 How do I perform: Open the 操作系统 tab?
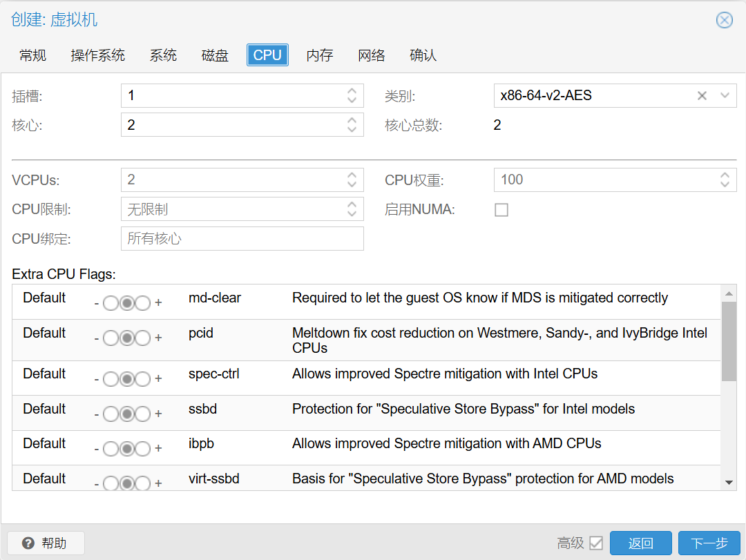pyautogui.click(x=97, y=55)
